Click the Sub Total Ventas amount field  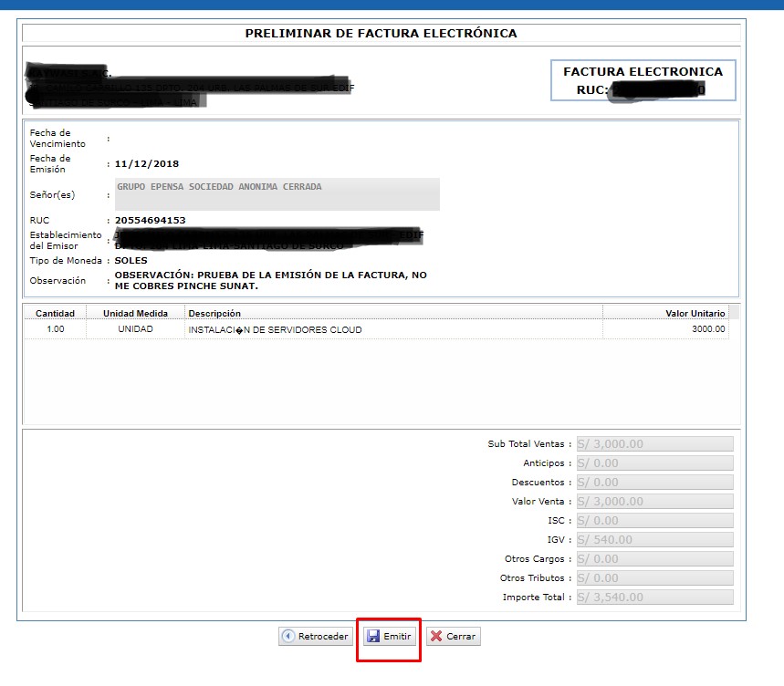654,443
